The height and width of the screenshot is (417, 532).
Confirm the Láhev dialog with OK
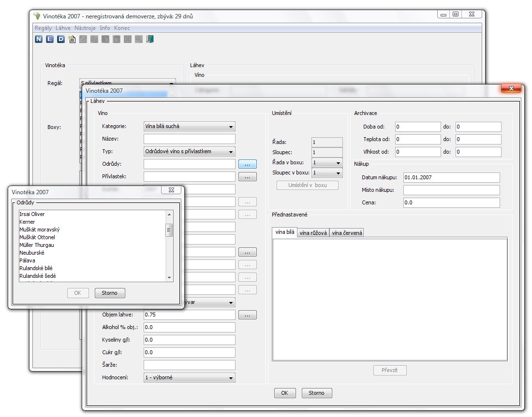click(x=285, y=393)
